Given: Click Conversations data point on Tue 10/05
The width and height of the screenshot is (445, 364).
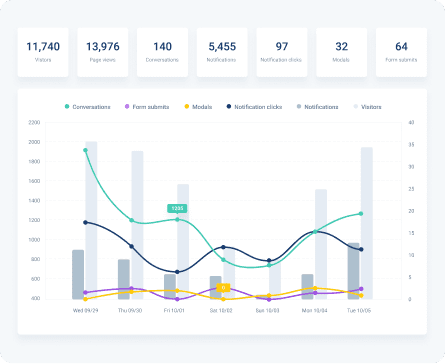Looking at the screenshot, I should (x=361, y=214).
